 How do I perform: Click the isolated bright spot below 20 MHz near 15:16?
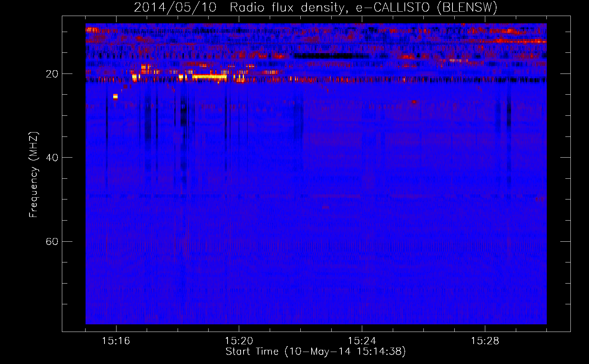[115, 96]
